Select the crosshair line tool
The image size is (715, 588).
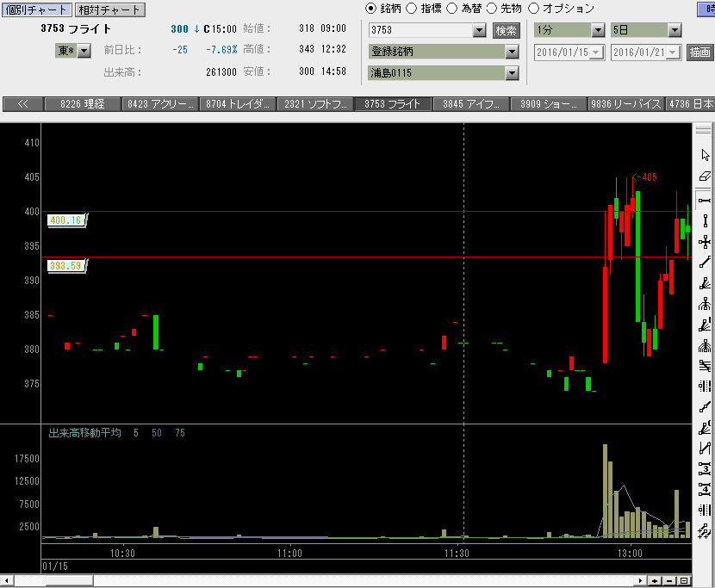pos(705,242)
